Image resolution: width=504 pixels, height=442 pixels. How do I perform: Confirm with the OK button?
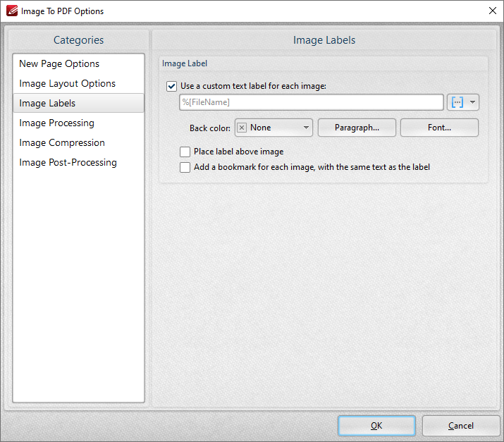pos(376,426)
